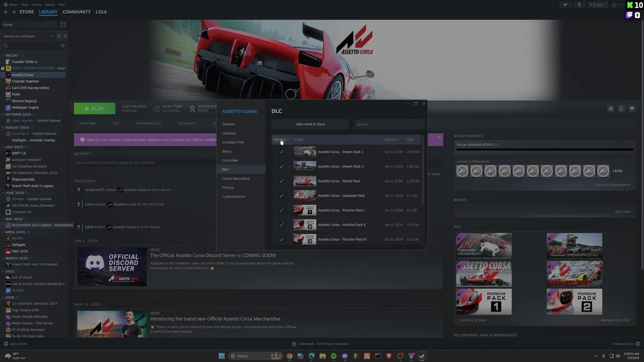
Task: Add Assetto Corsa to favorites
Action: (632, 109)
